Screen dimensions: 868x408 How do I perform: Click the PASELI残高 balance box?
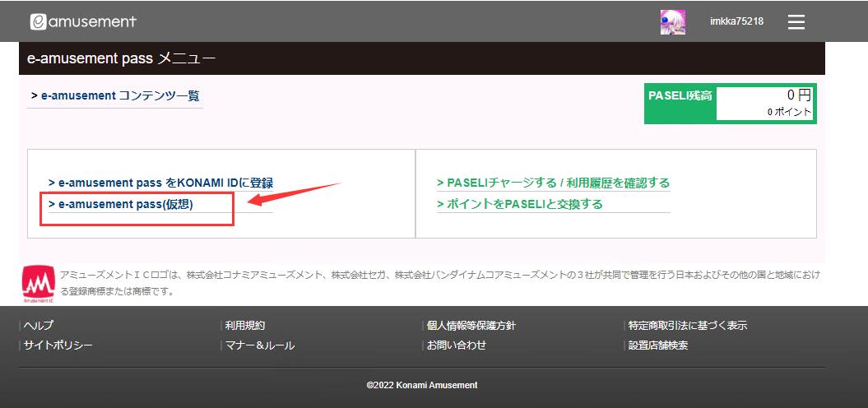730,103
